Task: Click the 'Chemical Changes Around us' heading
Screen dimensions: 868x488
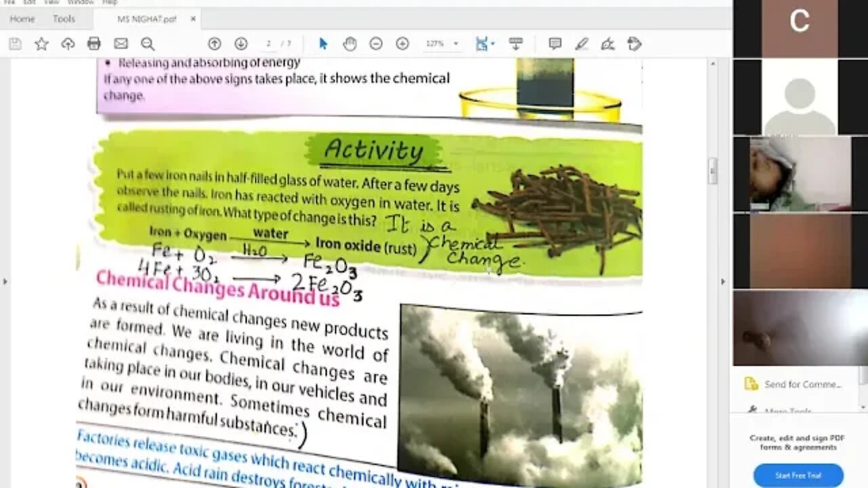Action: pos(217,288)
